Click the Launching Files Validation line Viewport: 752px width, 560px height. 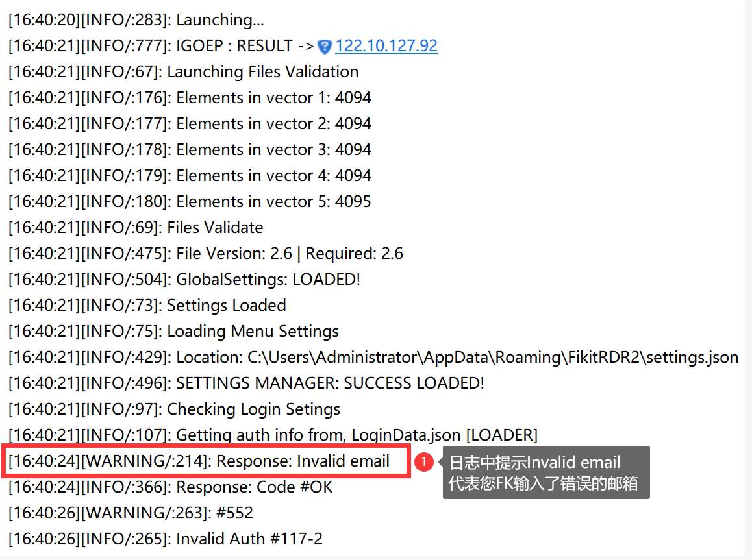point(183,71)
